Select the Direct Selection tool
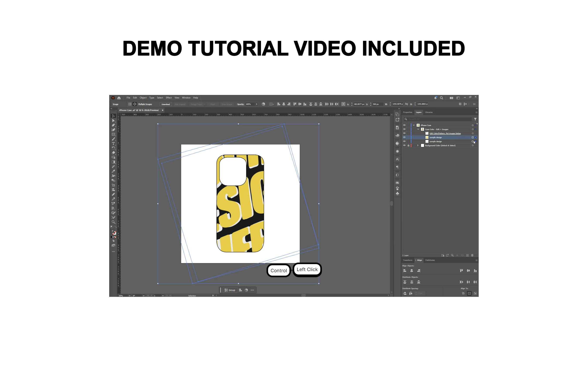The image size is (588, 392). (113, 120)
